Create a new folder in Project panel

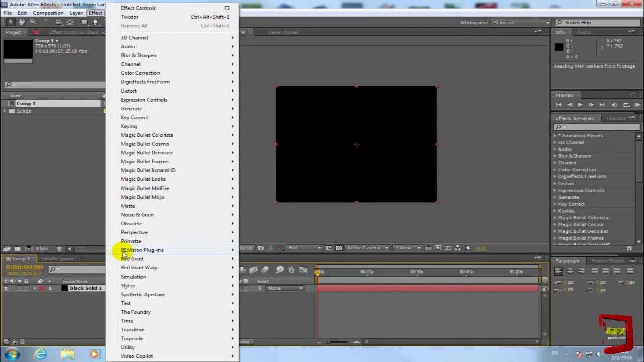[17, 249]
